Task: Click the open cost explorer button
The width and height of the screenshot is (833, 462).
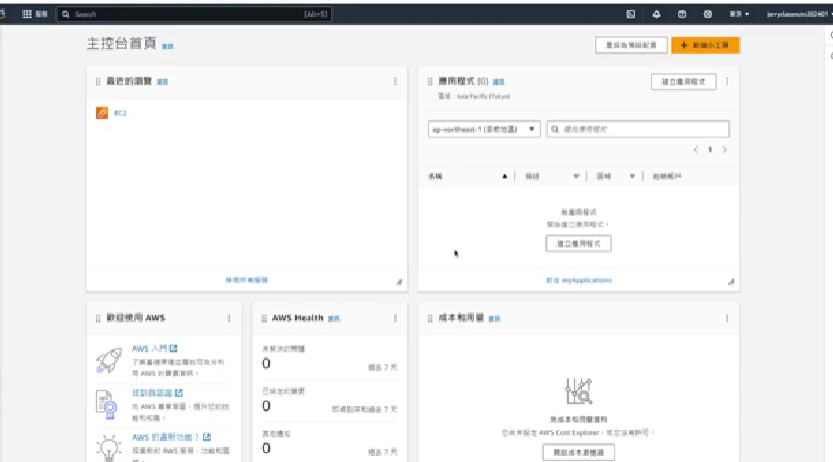Action: click(x=579, y=452)
